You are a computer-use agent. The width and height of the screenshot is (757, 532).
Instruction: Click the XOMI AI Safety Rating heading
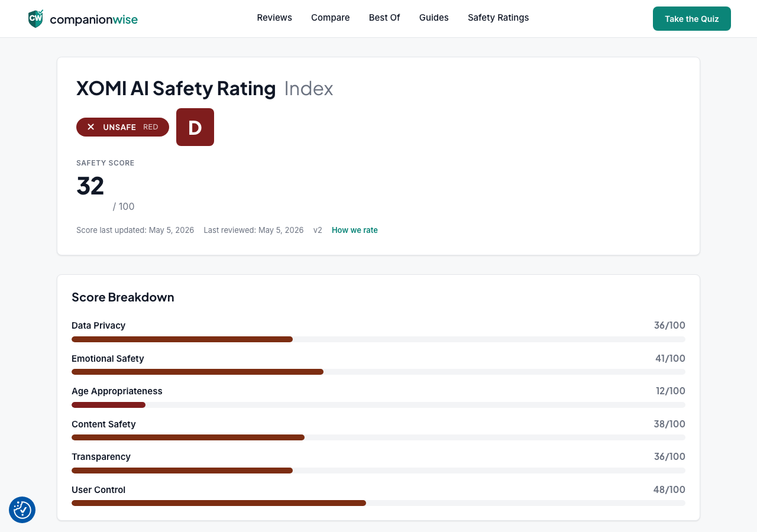[176, 89]
